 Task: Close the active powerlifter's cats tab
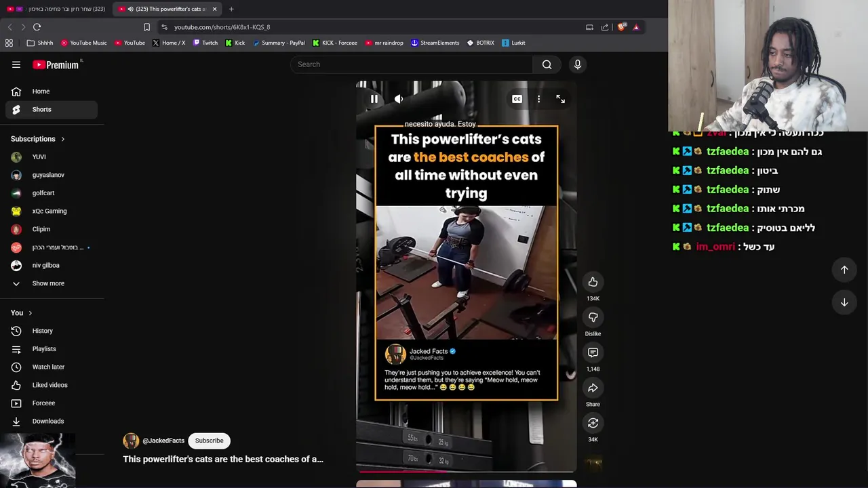pos(214,9)
